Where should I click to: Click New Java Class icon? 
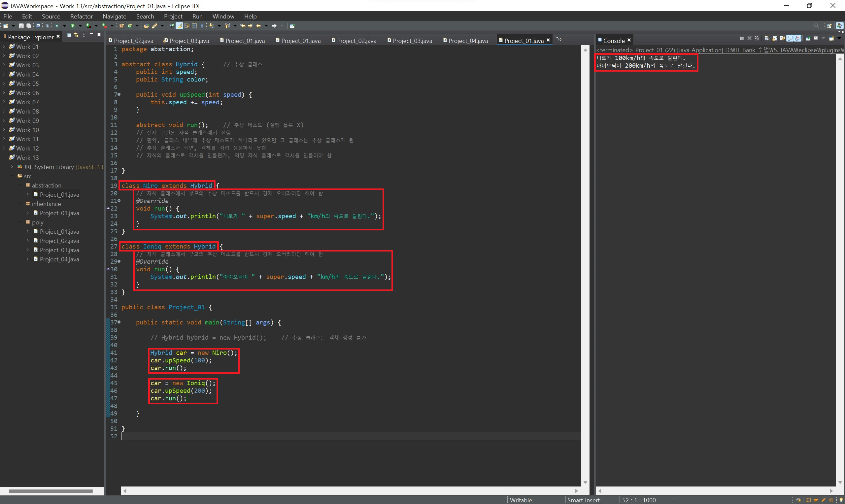130,26
